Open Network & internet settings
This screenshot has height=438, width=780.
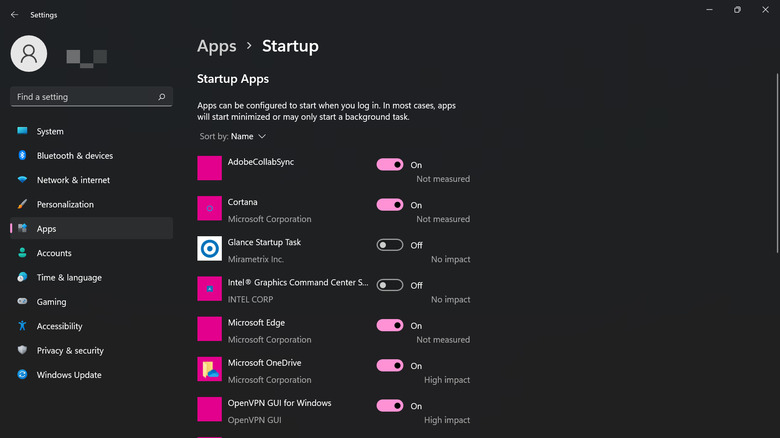[x=73, y=180]
